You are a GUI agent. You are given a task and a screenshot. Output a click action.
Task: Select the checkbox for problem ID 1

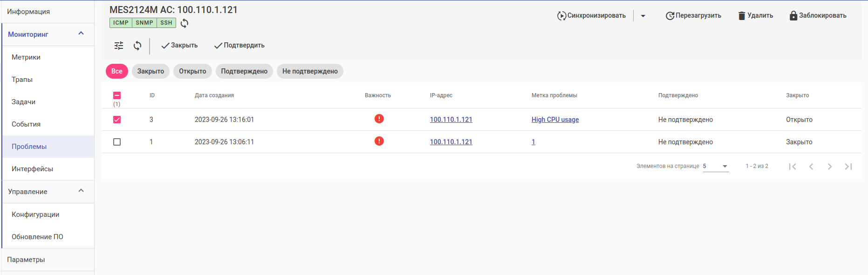(117, 142)
